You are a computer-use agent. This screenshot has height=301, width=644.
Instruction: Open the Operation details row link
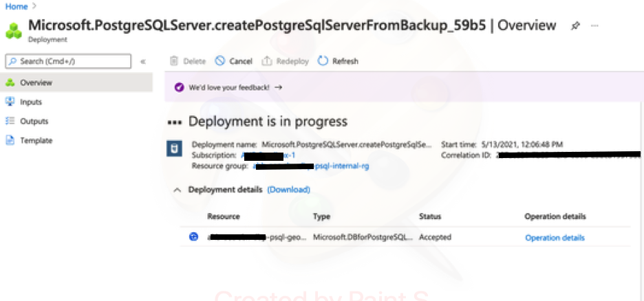pos(555,238)
